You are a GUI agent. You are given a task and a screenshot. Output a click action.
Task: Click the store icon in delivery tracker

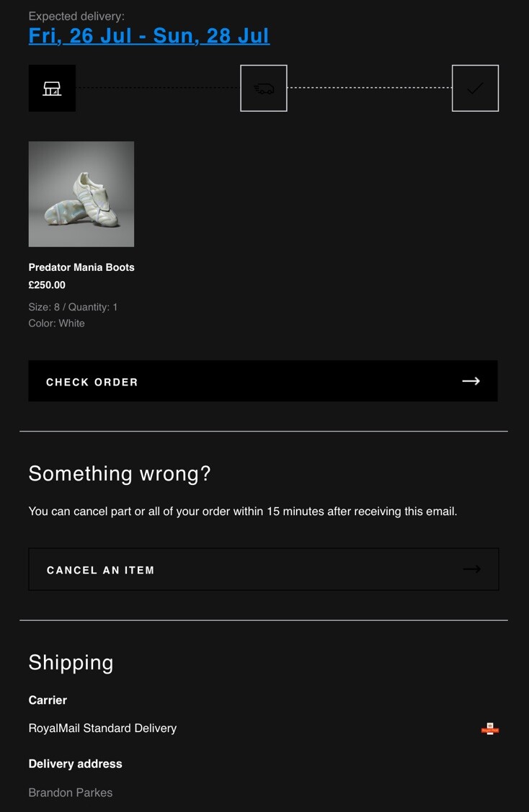pos(52,88)
